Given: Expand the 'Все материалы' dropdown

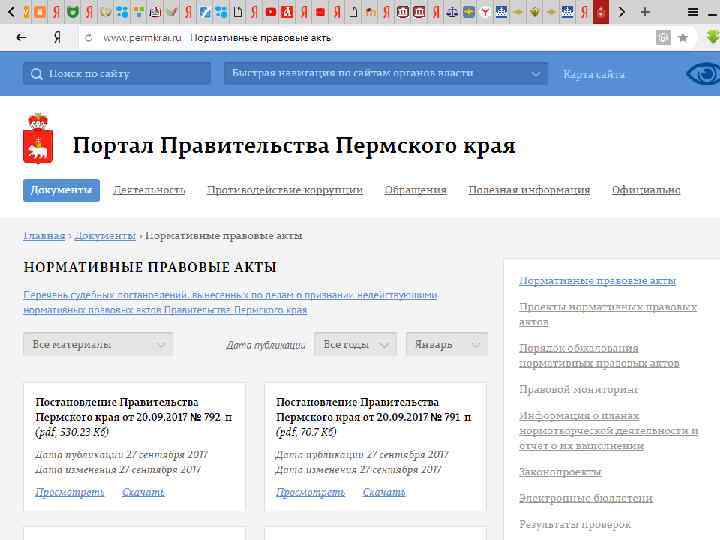Looking at the screenshot, I should (x=98, y=344).
